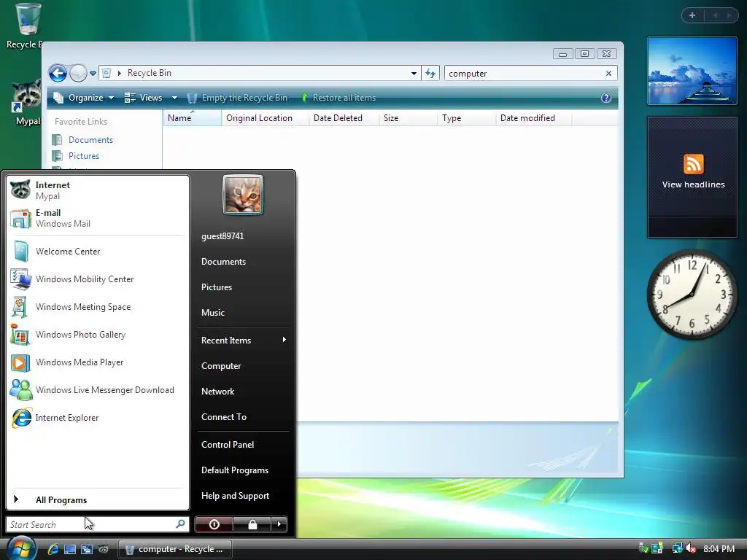Expand All Programs list
Screen dimensions: 747x560
98,499
